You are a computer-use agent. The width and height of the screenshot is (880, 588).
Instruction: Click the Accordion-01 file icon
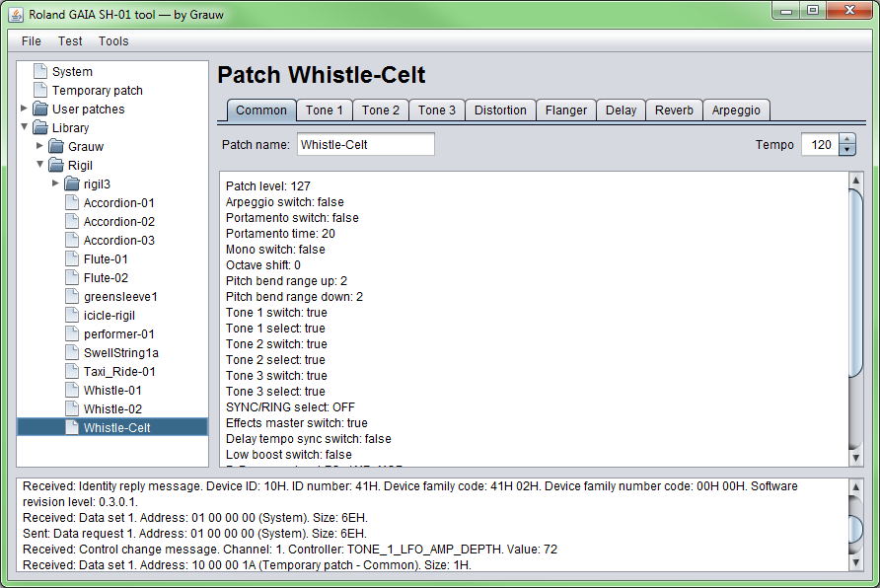pyautogui.click(x=72, y=202)
